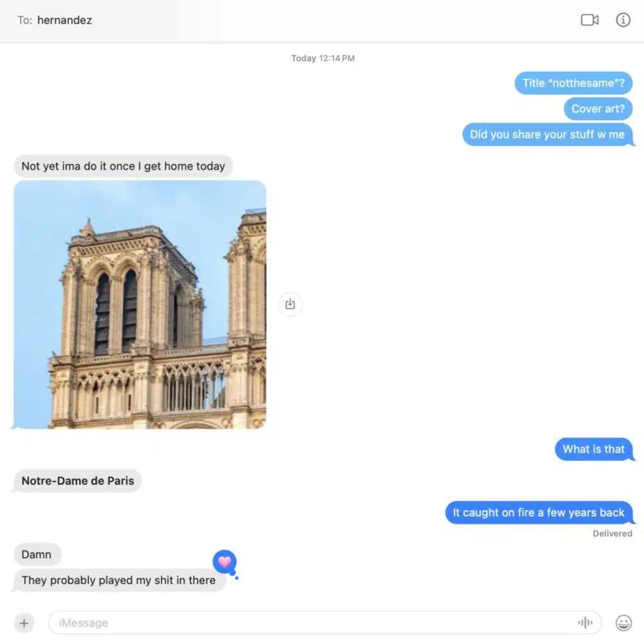
Task: Click the "Cover art?" message bubble
Action: click(597, 109)
